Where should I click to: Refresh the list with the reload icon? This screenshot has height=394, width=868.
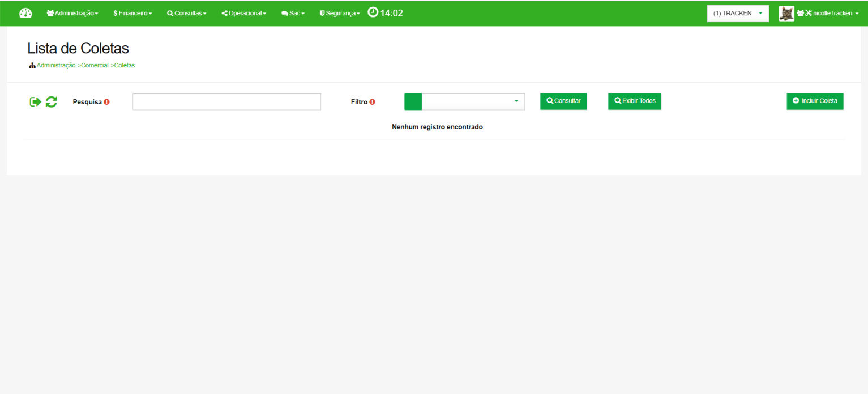[x=52, y=102]
